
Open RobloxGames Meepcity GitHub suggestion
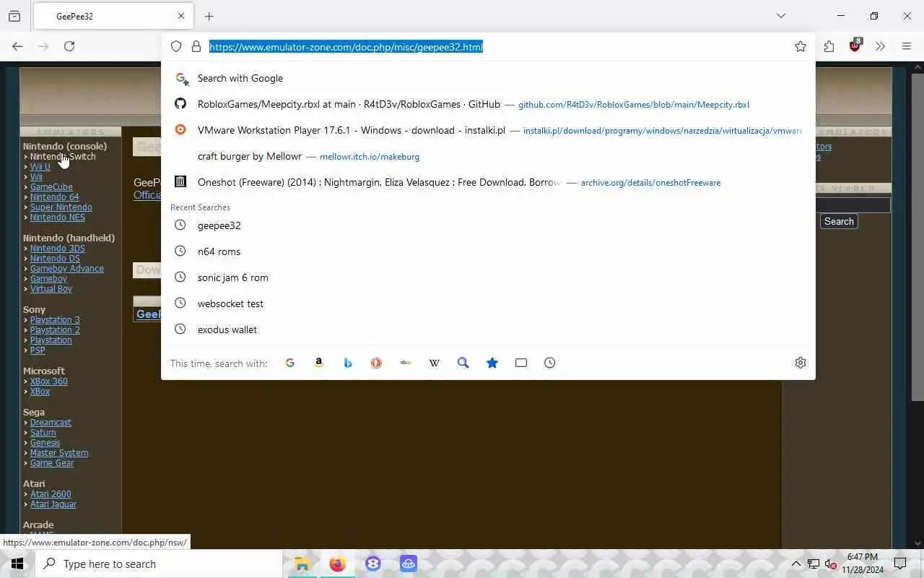(x=488, y=104)
